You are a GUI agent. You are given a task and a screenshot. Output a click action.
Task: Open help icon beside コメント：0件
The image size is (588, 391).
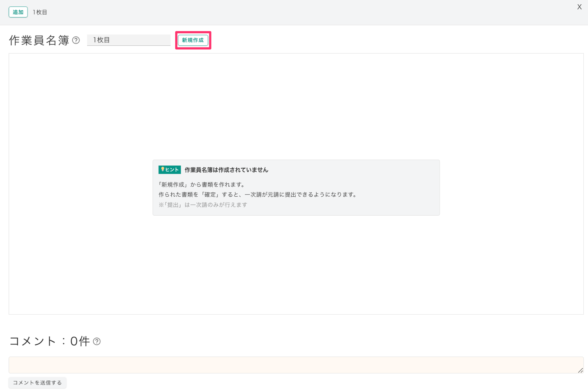tap(97, 341)
